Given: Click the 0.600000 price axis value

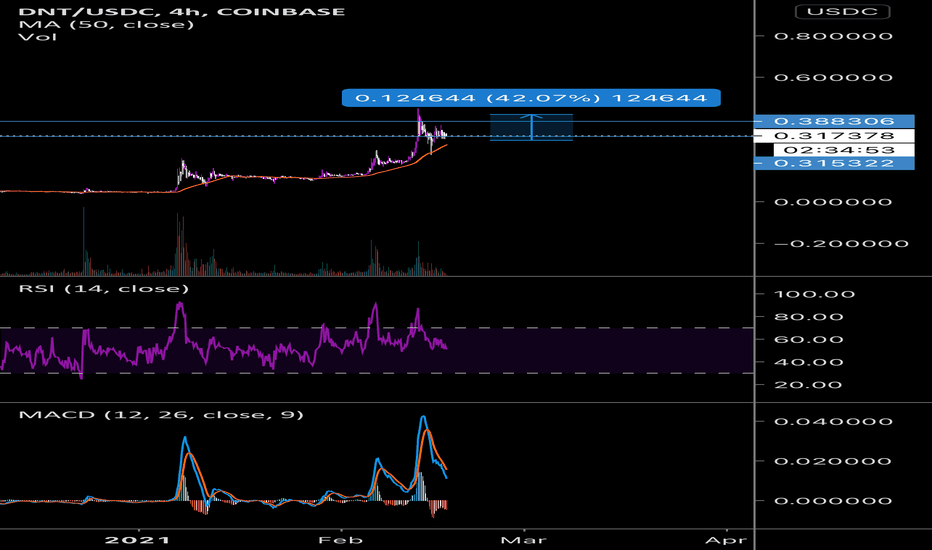Looking at the screenshot, I should pyautogui.click(x=833, y=77).
